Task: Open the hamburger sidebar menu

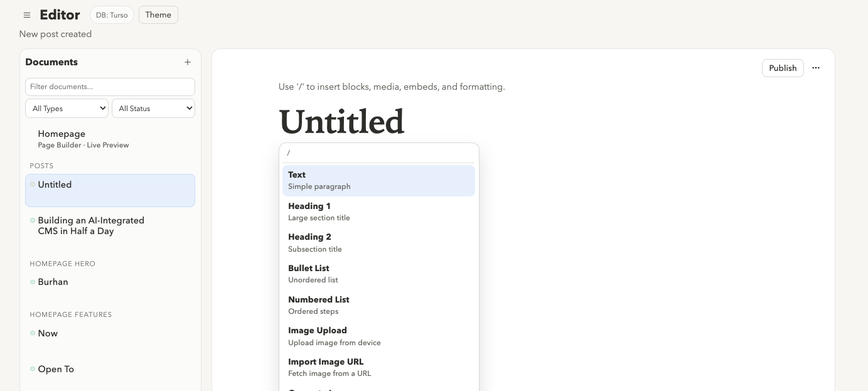Action: coord(27,15)
